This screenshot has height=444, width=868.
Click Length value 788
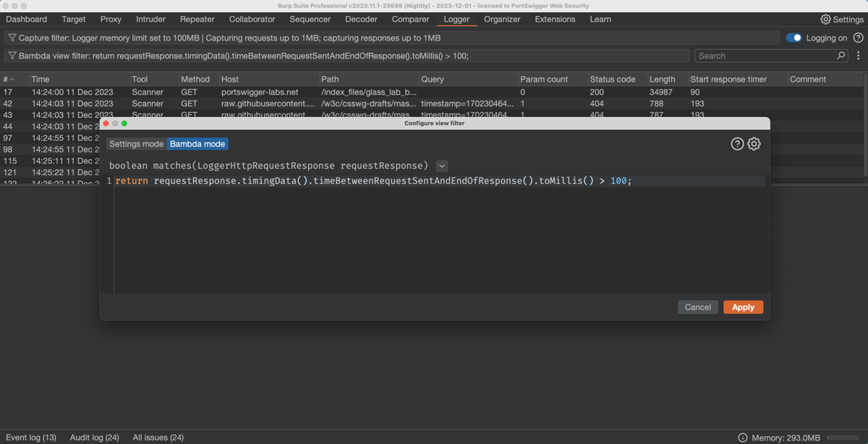click(x=657, y=103)
